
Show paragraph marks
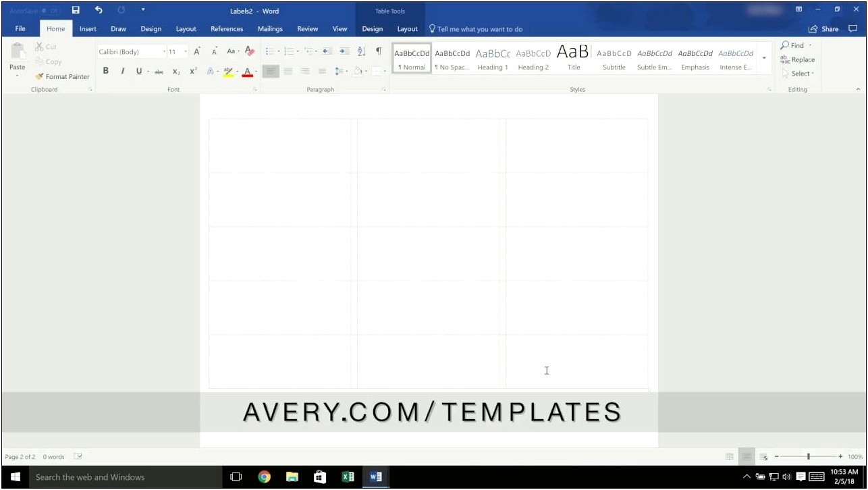coord(379,51)
